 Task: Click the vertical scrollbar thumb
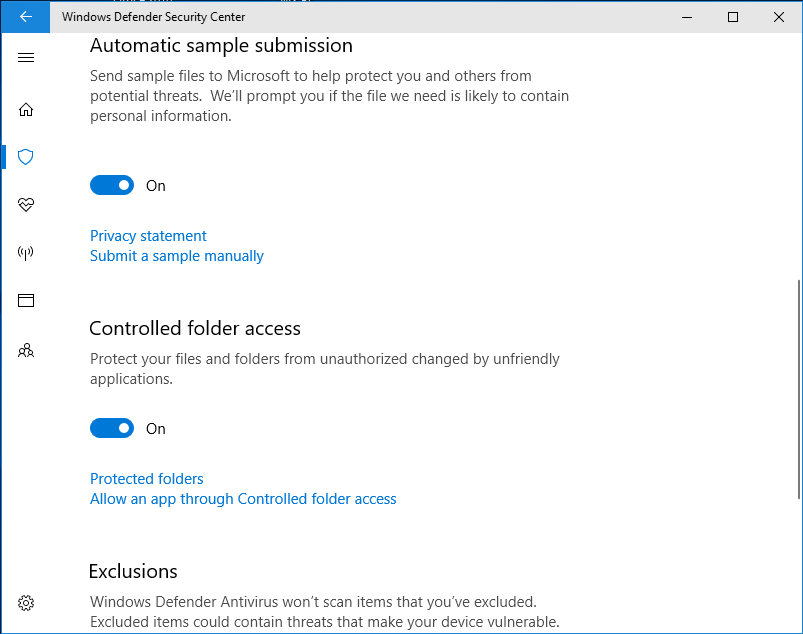coord(799,389)
